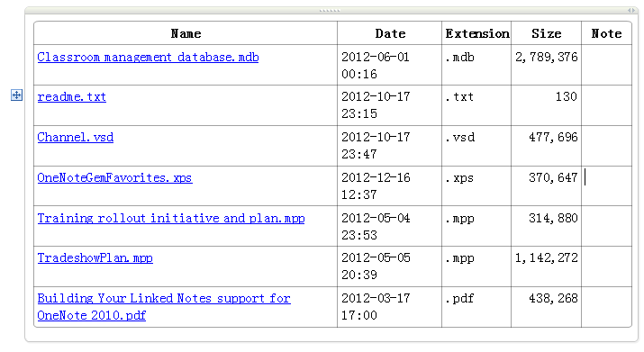Click the Note cell for OneNoteGemFavorites.xps
This screenshot has width=644, height=352.
pyautogui.click(x=607, y=186)
